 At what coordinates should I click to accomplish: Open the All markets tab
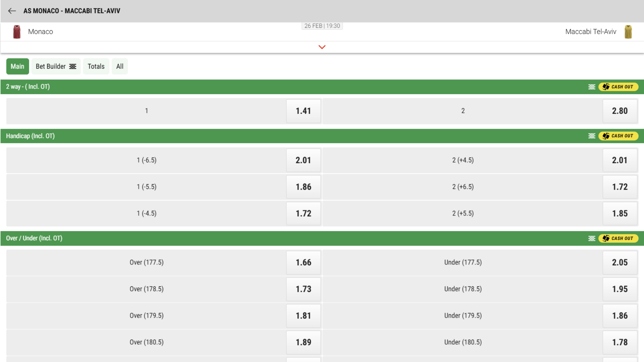pos(120,66)
